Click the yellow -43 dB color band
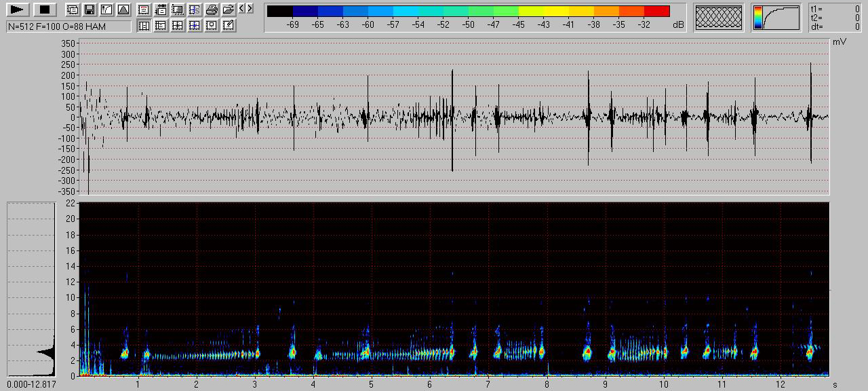This screenshot has height=391, width=868. click(x=543, y=11)
